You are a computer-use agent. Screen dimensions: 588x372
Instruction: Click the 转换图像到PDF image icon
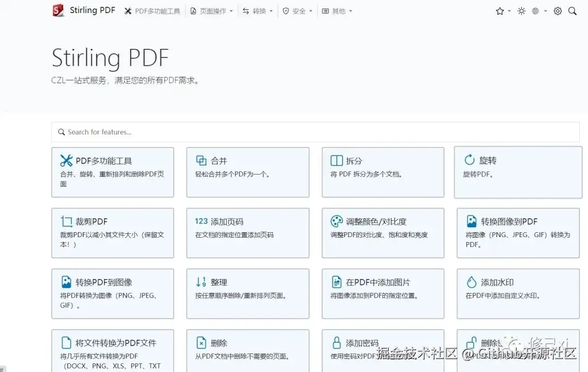click(471, 221)
